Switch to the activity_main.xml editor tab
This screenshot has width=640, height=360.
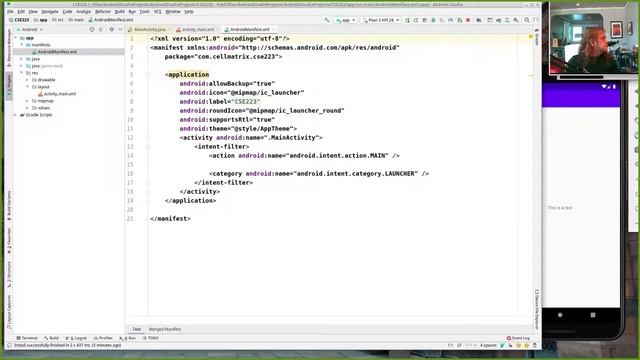point(198,29)
